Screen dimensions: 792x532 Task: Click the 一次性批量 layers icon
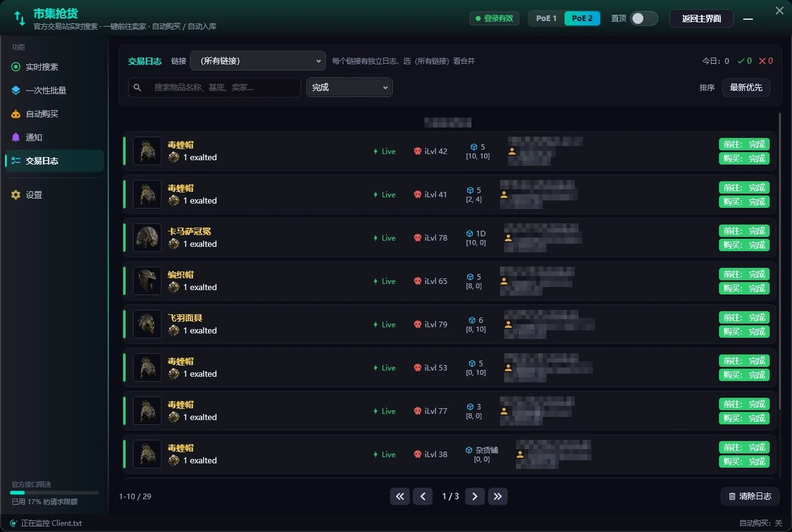tap(16, 90)
